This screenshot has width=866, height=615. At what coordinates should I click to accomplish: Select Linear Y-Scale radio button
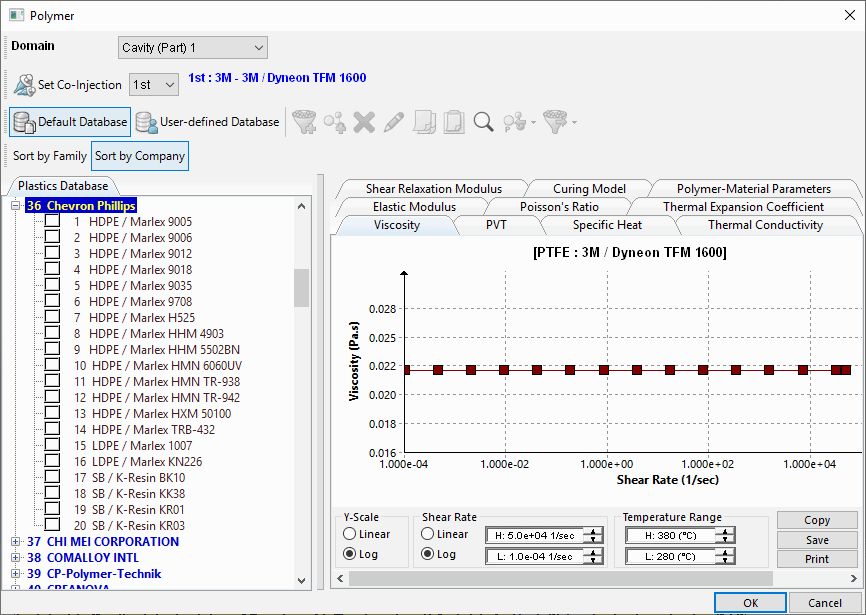pos(349,534)
